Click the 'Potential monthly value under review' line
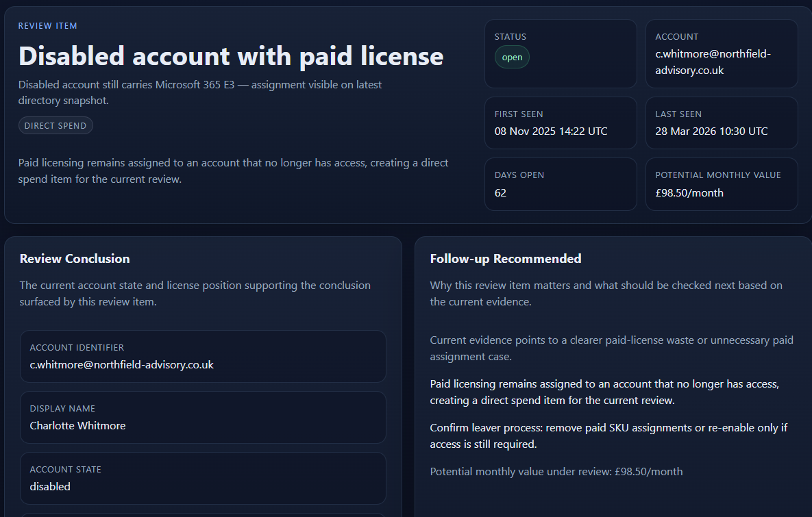The width and height of the screenshot is (812, 517). (x=556, y=472)
